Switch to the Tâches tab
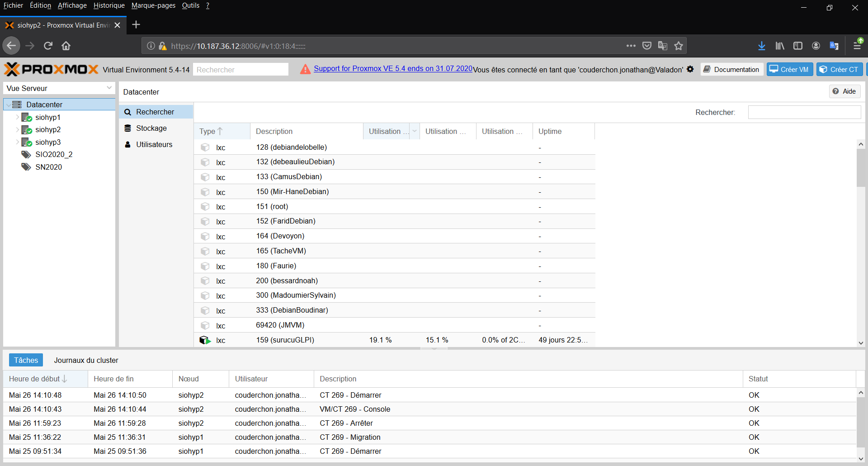Viewport: 868px width, 466px height. (x=26, y=360)
